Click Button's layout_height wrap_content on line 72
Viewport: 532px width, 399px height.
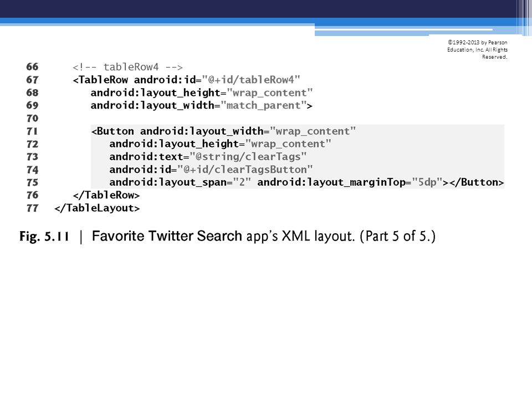point(220,144)
